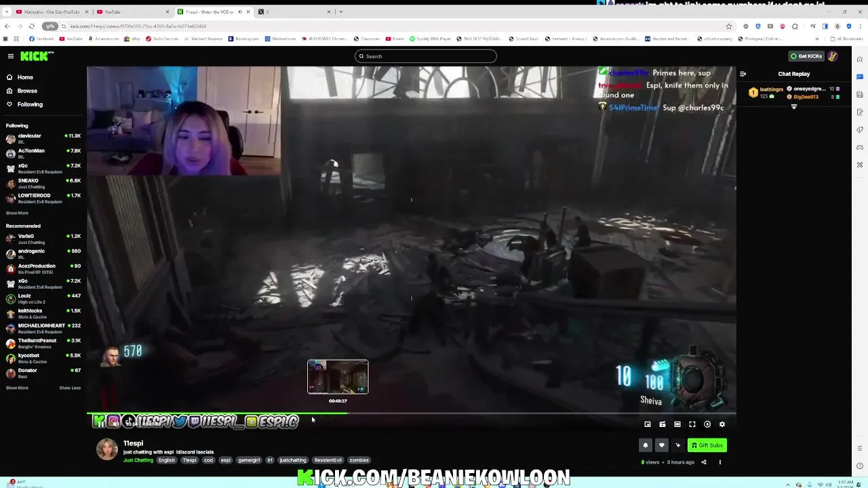
Task: Open the Facebook bookmark
Action: point(41,39)
